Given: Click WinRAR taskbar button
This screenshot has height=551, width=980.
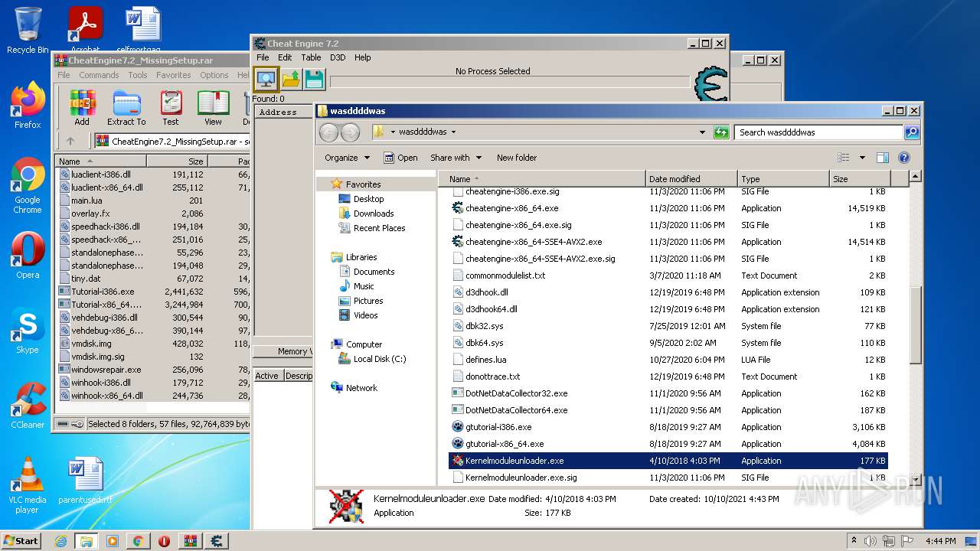Looking at the screenshot, I should click(x=191, y=541).
